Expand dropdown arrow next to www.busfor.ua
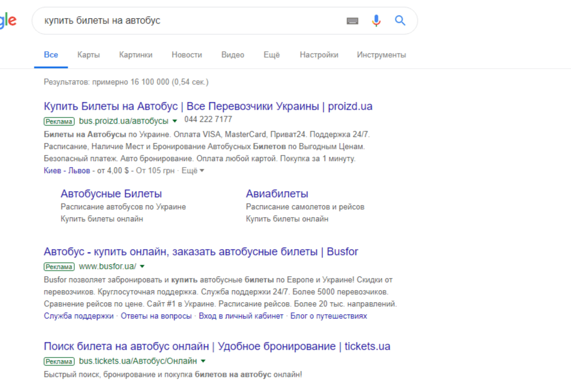 (142, 267)
